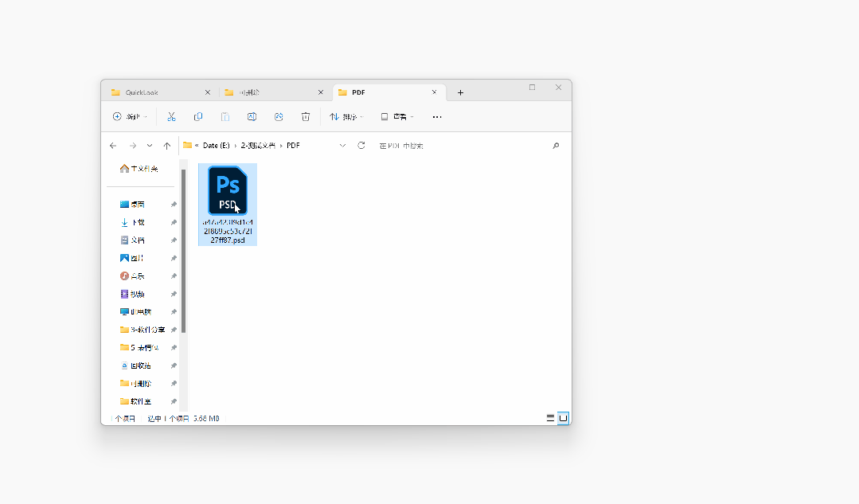Viewport: 859px width, 504px height.
Task: Open recent locations chevron beside forward arrow
Action: [x=150, y=146]
